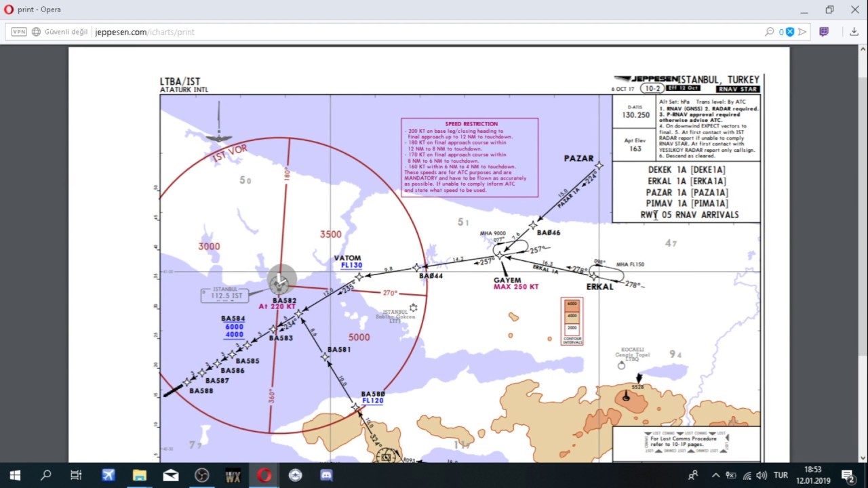Click the 'LTBA/IST' airport identifier heading
The width and height of the screenshot is (868, 488).
(x=180, y=81)
